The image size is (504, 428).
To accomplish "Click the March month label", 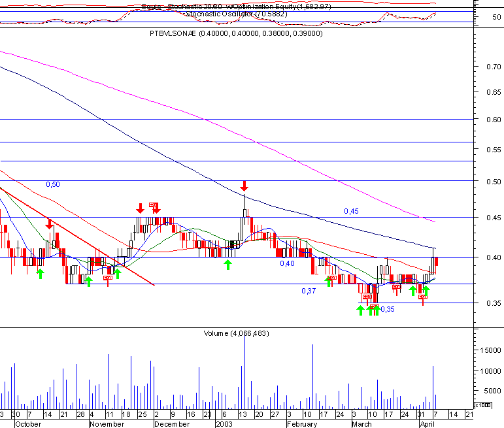I will [x=362, y=424].
